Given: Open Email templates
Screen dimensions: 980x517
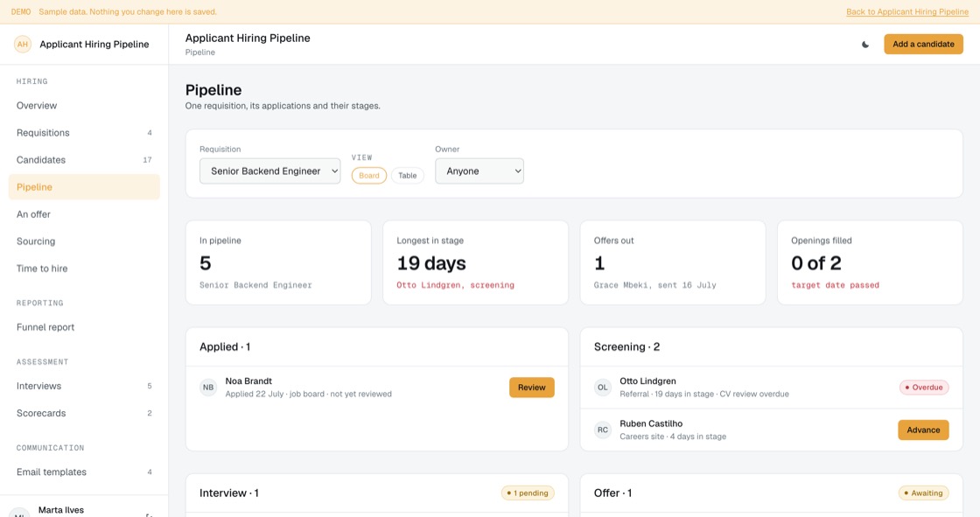Looking at the screenshot, I should click(84, 472).
